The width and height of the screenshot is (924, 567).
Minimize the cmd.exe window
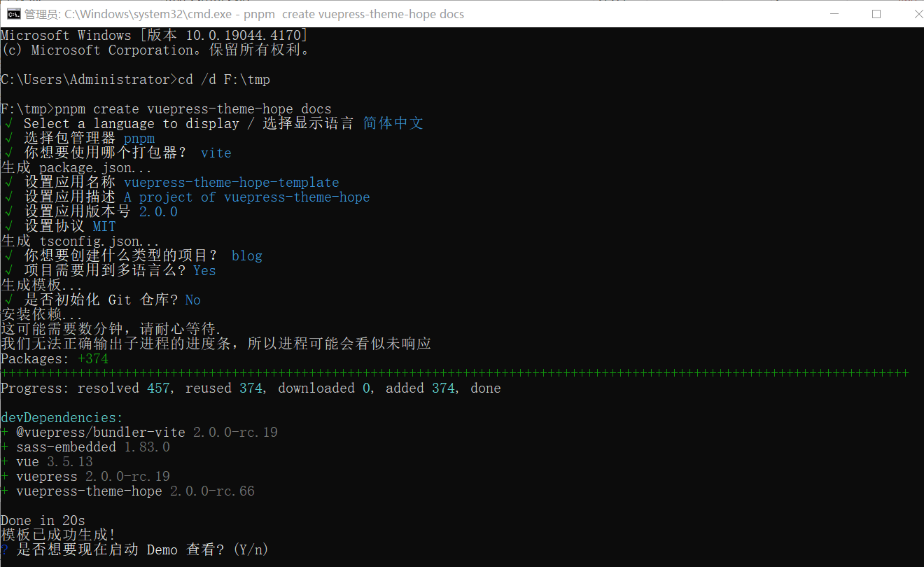[x=833, y=13]
